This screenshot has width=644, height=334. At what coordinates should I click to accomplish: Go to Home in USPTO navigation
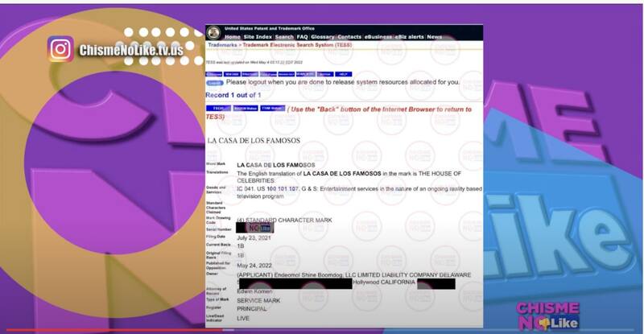pos(233,37)
